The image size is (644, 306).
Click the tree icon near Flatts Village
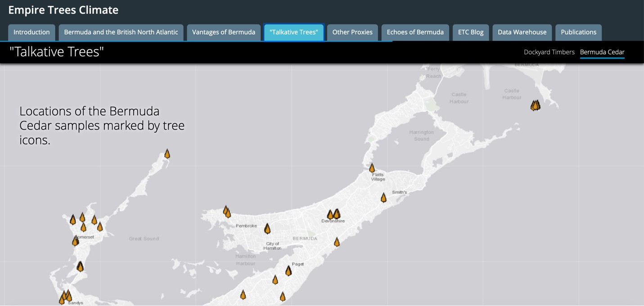(x=372, y=168)
